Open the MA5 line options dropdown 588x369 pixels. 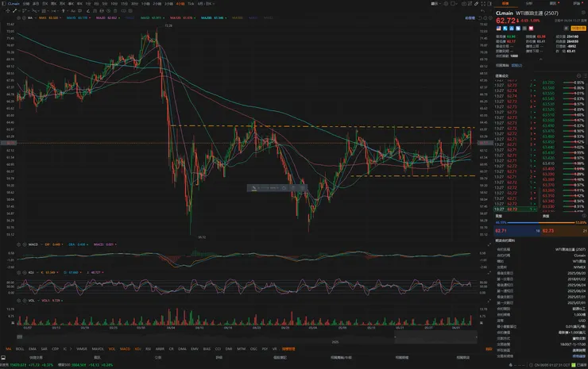pos(60,17)
